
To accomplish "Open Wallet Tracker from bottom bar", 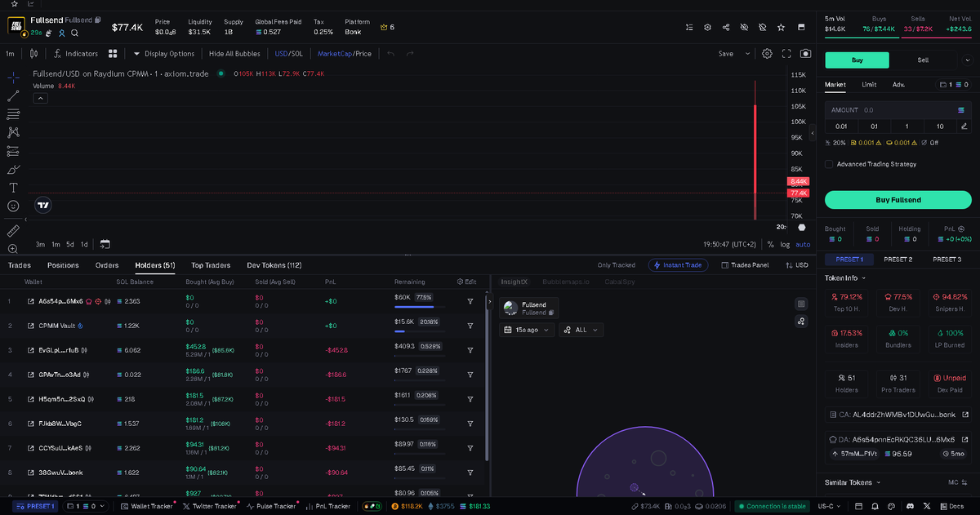I will (147, 506).
